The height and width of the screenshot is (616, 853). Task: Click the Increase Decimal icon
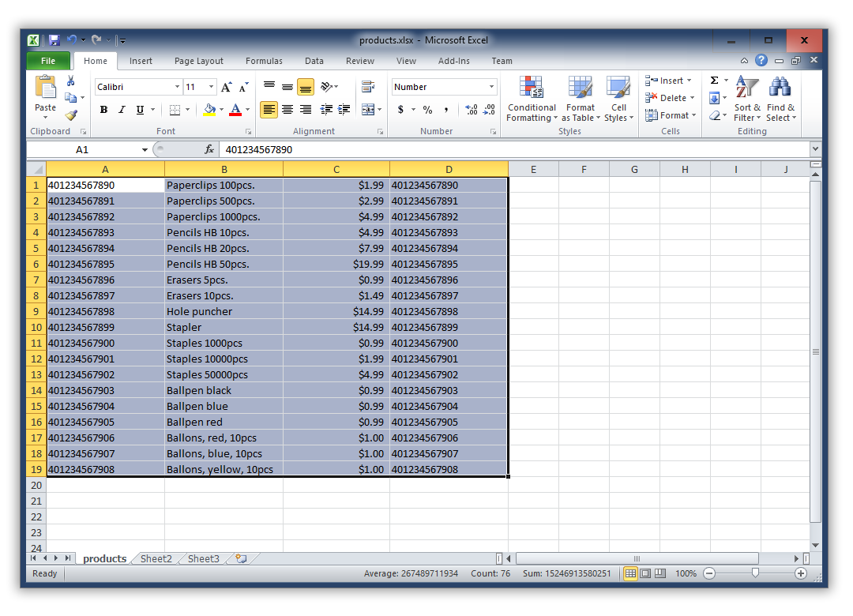[x=472, y=110]
